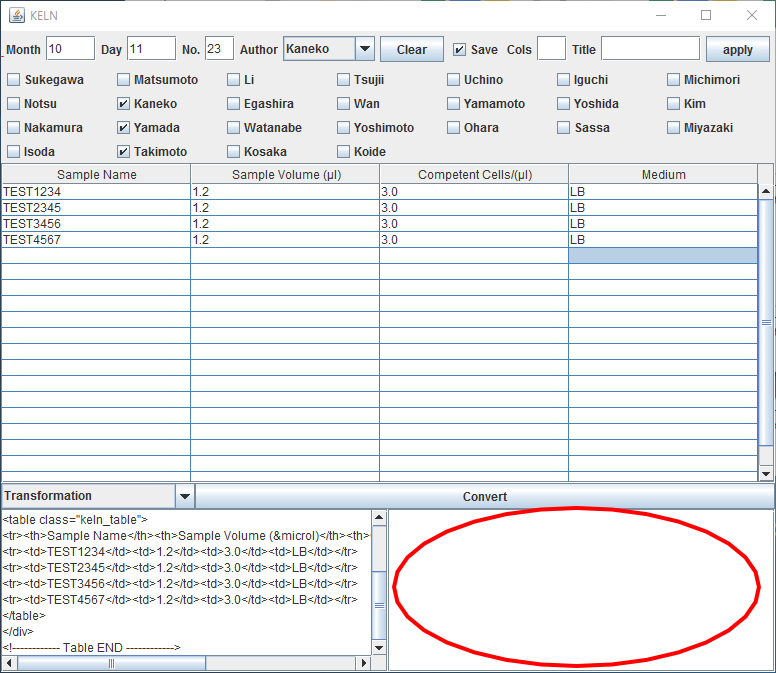Image resolution: width=776 pixels, height=673 pixels.
Task: Click the Day input field
Action: 151,48
